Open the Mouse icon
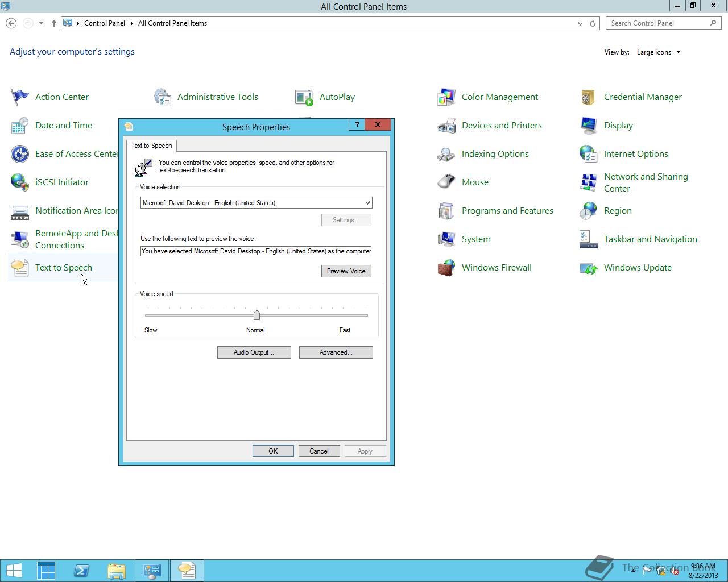The image size is (728, 582). [446, 182]
